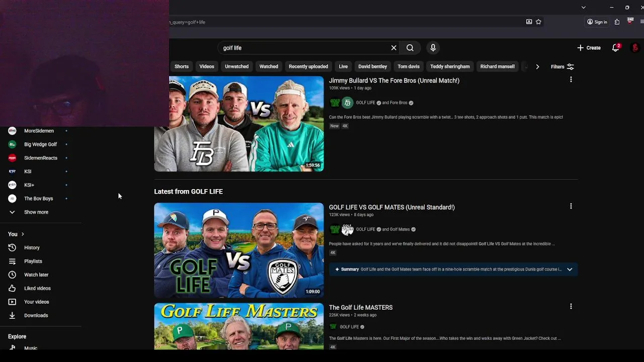Open notifications bell
644x362 pixels.
pos(616,48)
